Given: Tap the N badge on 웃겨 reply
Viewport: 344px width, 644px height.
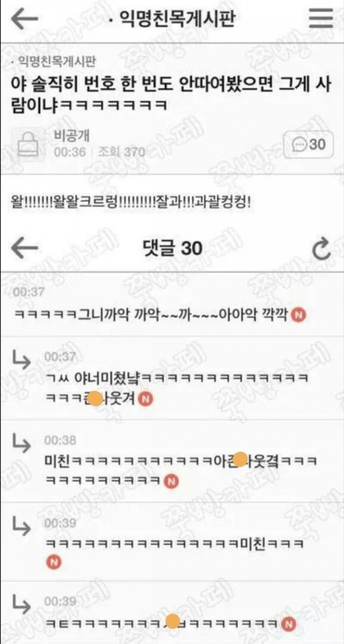Looking at the screenshot, I should (145, 399).
